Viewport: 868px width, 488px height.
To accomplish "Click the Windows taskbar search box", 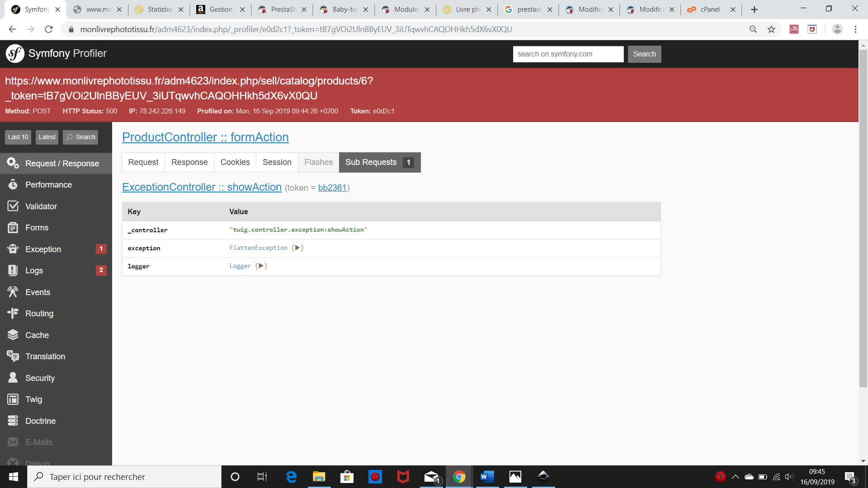I will [124, 477].
